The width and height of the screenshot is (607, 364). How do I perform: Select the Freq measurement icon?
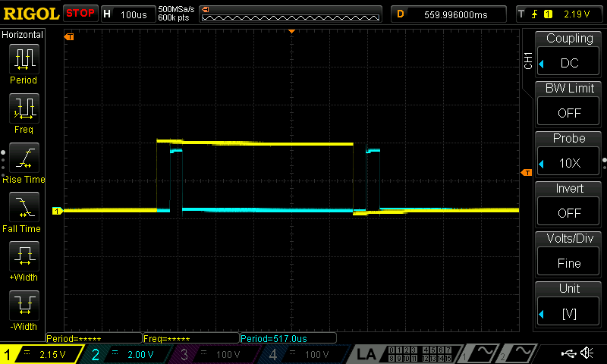pos(24,108)
